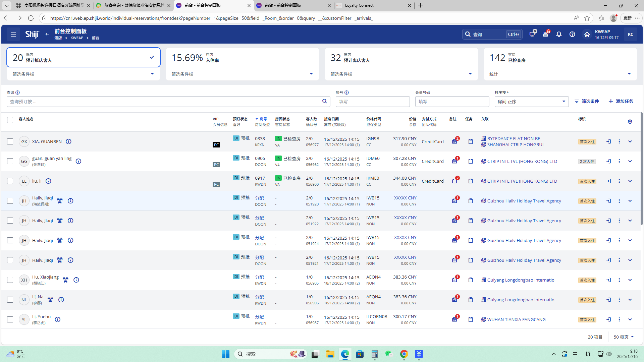Open notes icon for liu, li row
644x362 pixels.
pos(454,181)
